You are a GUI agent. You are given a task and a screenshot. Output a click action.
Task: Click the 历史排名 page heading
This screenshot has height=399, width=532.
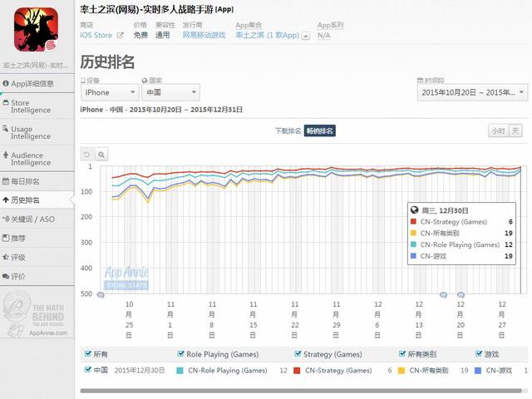click(x=107, y=62)
